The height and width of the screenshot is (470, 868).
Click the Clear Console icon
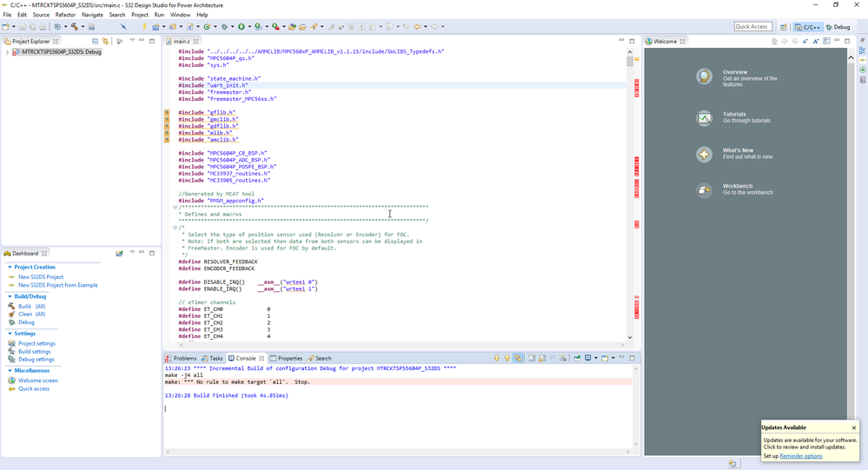click(x=563, y=358)
